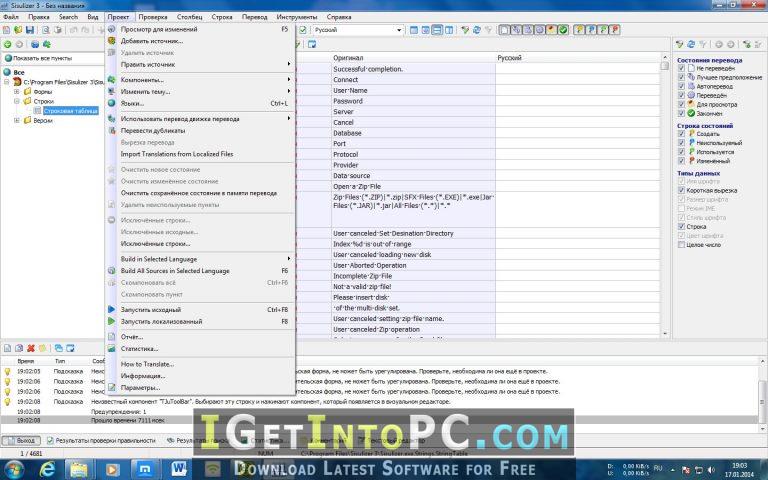Open the Русский language dropdown

358,30
